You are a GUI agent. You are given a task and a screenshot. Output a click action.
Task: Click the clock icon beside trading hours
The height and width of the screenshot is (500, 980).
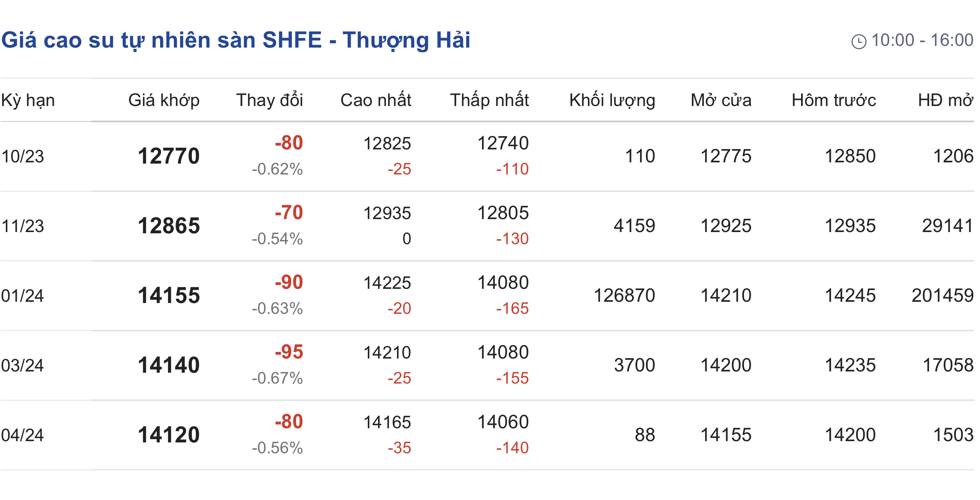click(859, 41)
